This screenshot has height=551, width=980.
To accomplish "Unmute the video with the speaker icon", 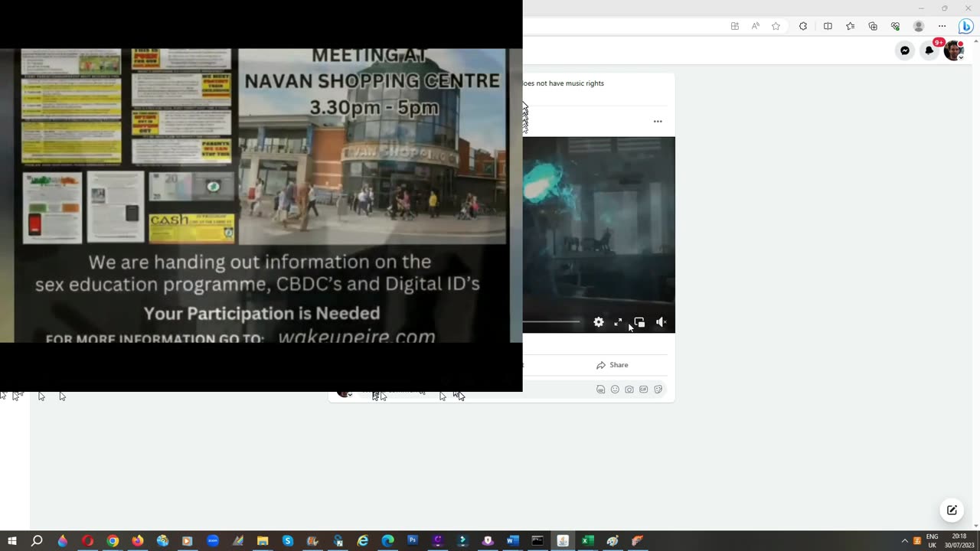I will [x=661, y=322].
